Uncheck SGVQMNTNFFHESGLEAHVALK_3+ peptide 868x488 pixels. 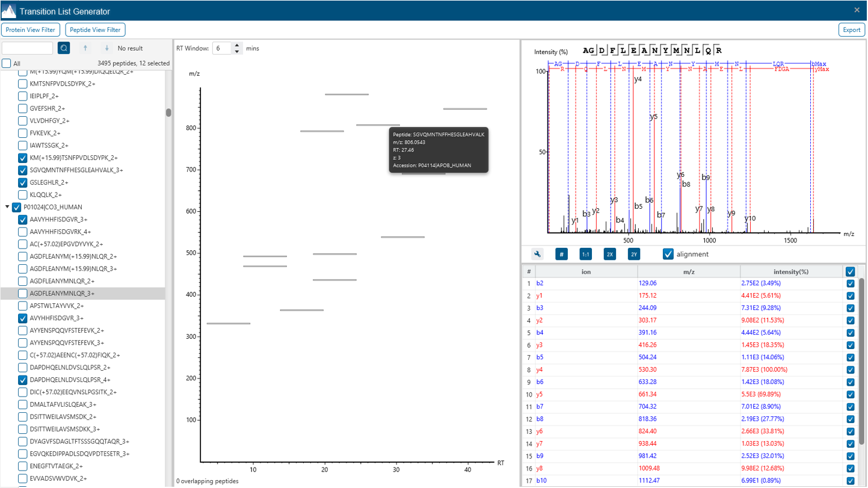point(23,170)
